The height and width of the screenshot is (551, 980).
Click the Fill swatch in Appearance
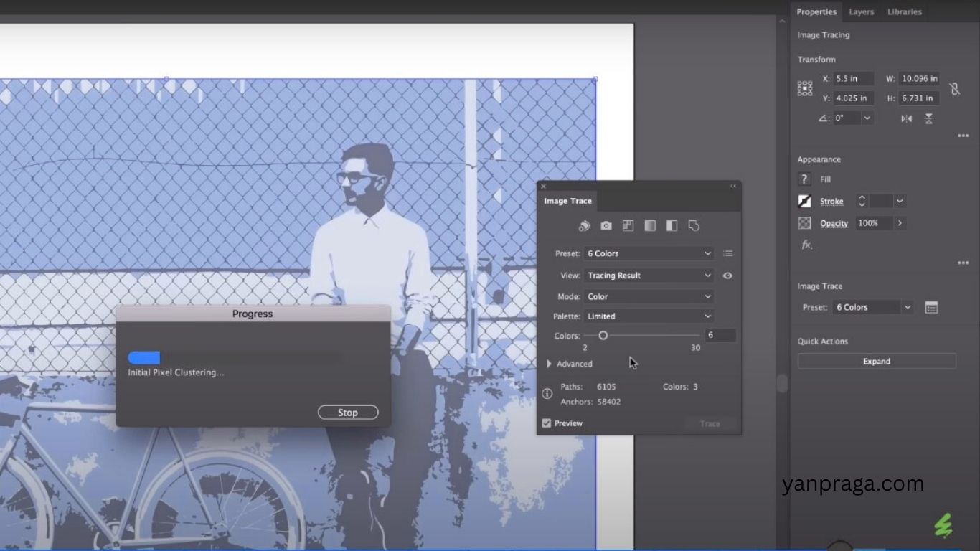coord(804,179)
